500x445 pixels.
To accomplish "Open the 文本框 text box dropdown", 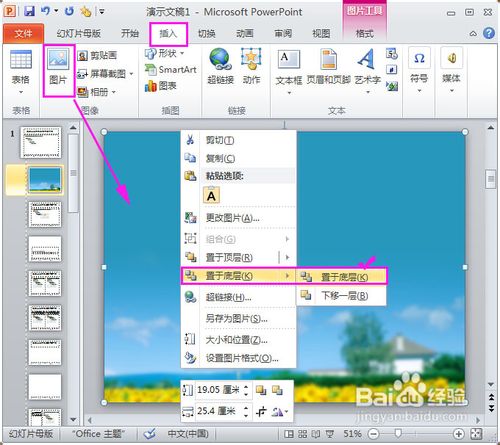I will pyautogui.click(x=289, y=93).
